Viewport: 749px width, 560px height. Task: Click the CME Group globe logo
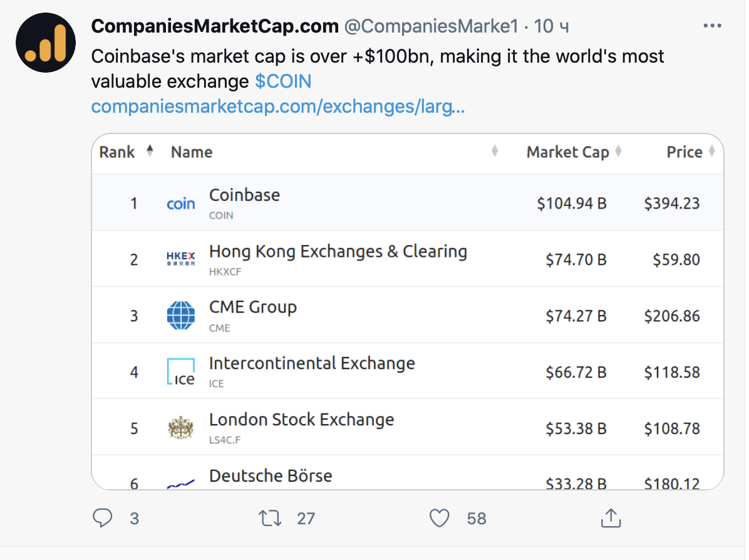pos(181,315)
